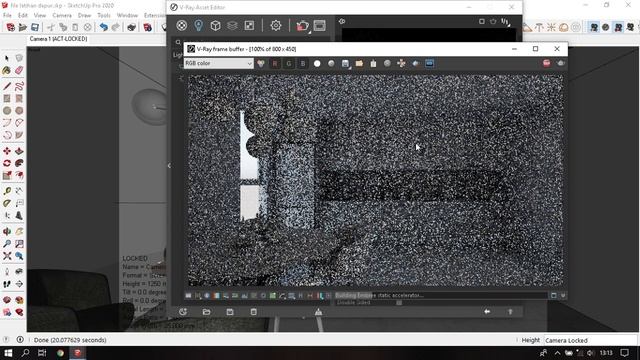Click the gray sphere icon in frame buffer toolbar
The width and height of the screenshot is (640, 360).
pyautogui.click(x=387, y=63)
